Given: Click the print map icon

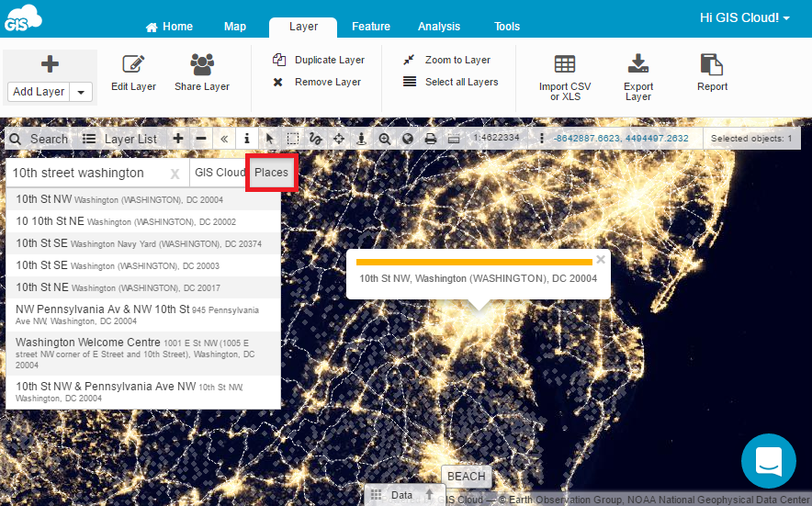Looking at the screenshot, I should [x=430, y=139].
